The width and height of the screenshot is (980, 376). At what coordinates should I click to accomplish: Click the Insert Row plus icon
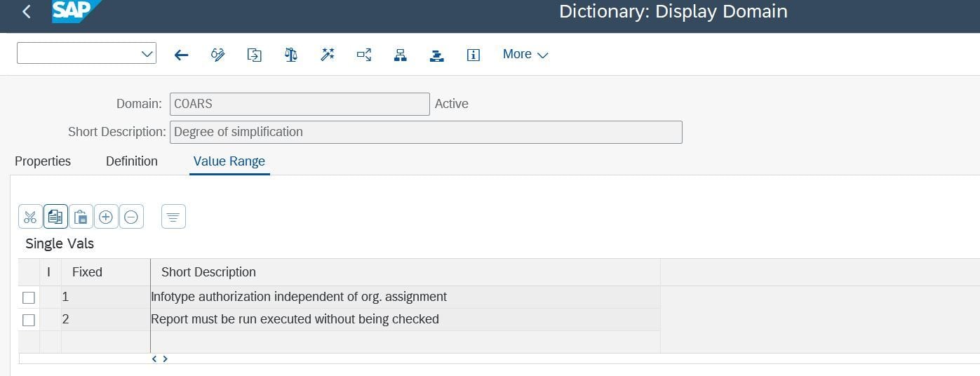[x=106, y=217]
